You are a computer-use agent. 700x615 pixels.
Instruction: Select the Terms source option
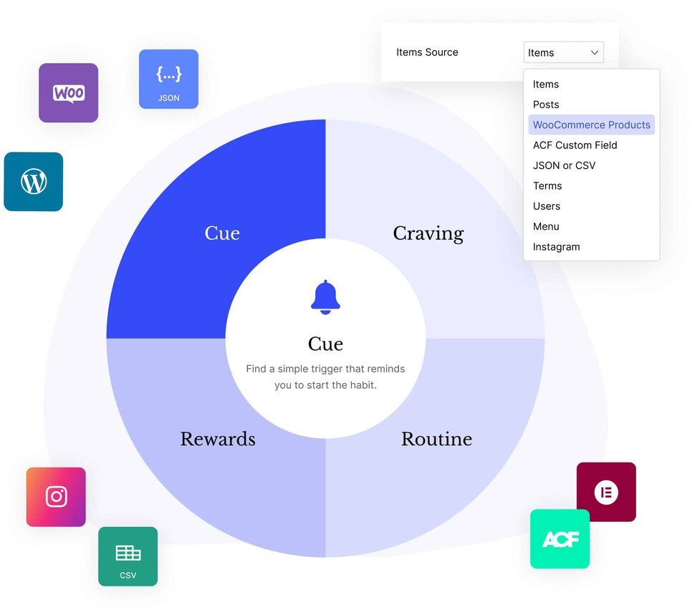point(547,185)
